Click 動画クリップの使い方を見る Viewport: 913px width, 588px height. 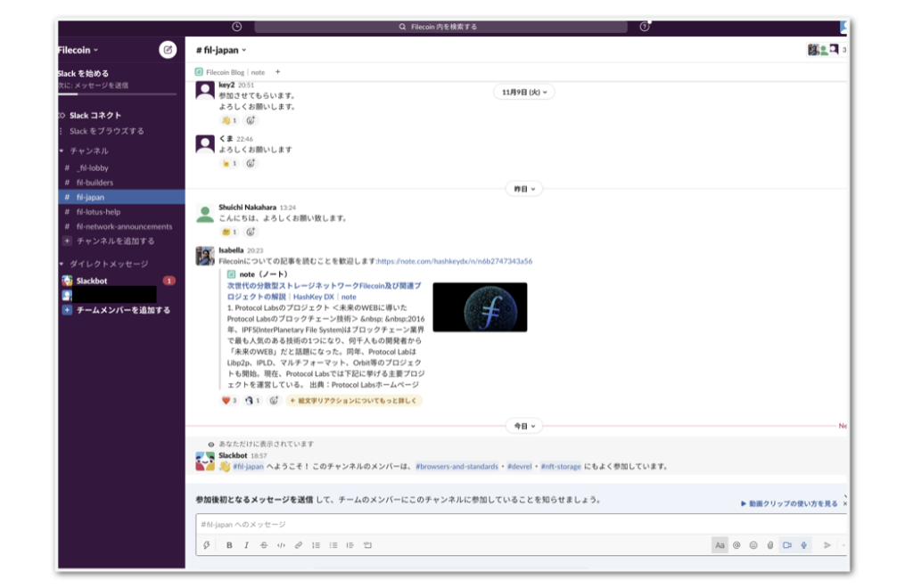point(789,503)
